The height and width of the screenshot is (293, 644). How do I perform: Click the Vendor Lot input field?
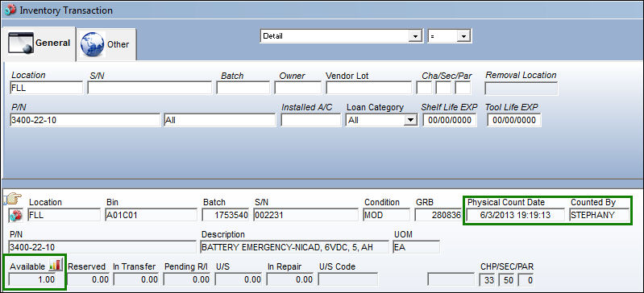click(x=368, y=88)
